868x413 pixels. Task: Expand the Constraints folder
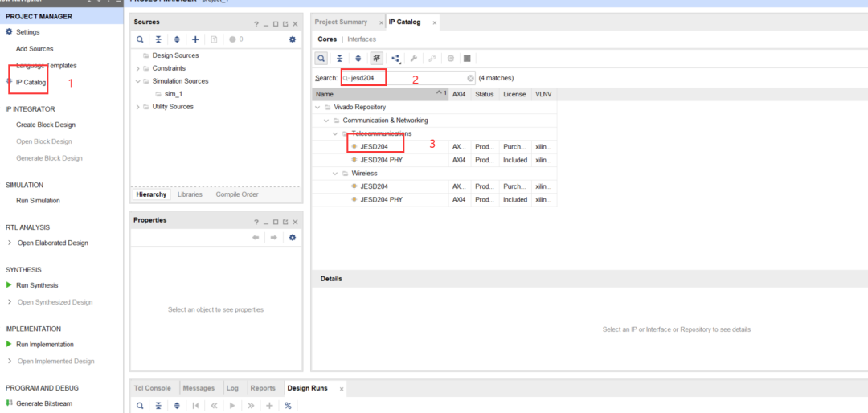click(138, 68)
